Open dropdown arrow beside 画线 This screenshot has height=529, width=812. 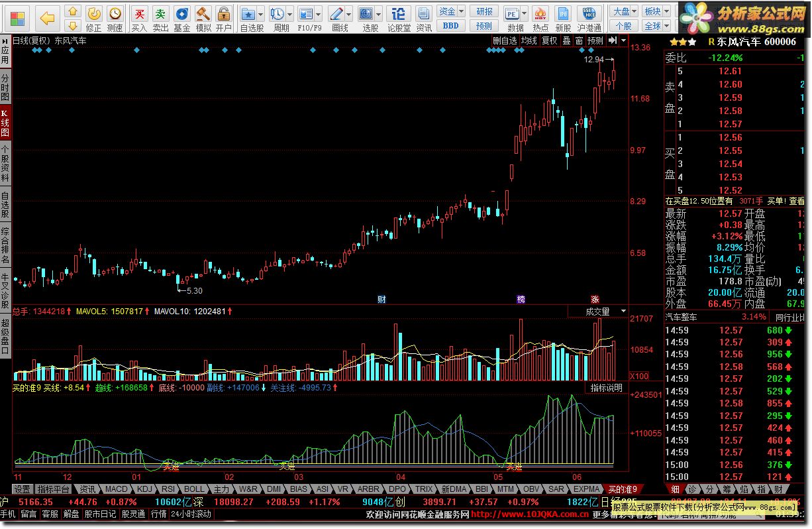(x=350, y=14)
